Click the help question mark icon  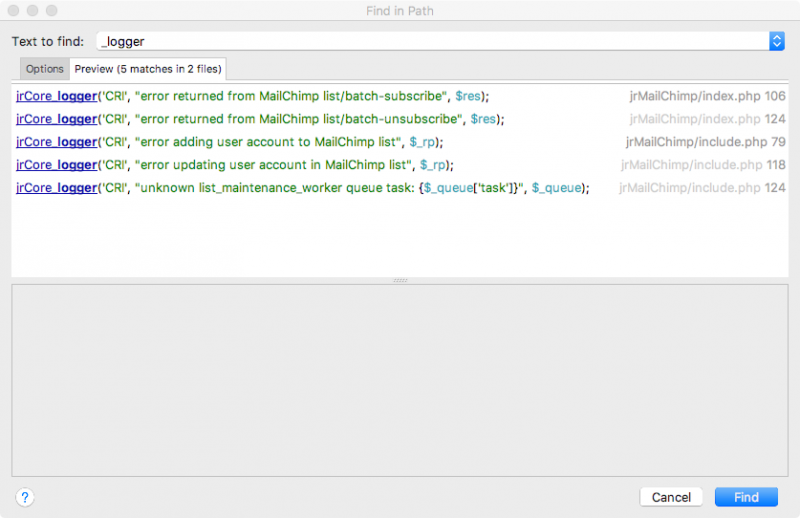[x=25, y=497]
